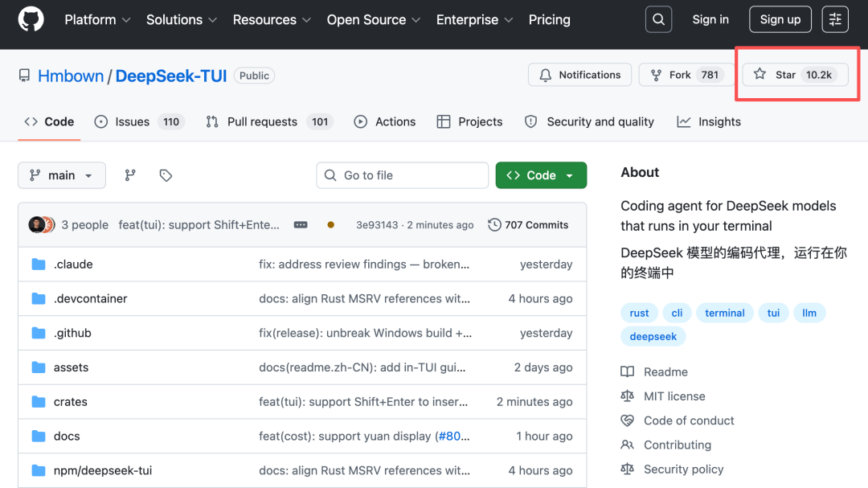Screen dimensions: 868x488
Task: Click folder icon of the crates row
Action: click(39, 402)
